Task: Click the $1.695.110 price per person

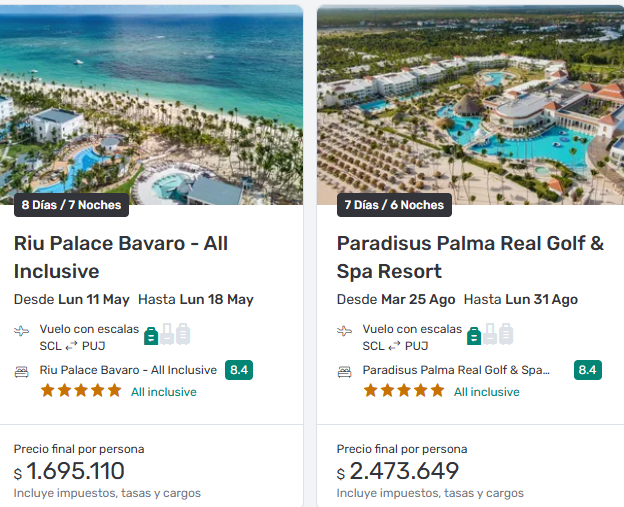Action: 75,471
